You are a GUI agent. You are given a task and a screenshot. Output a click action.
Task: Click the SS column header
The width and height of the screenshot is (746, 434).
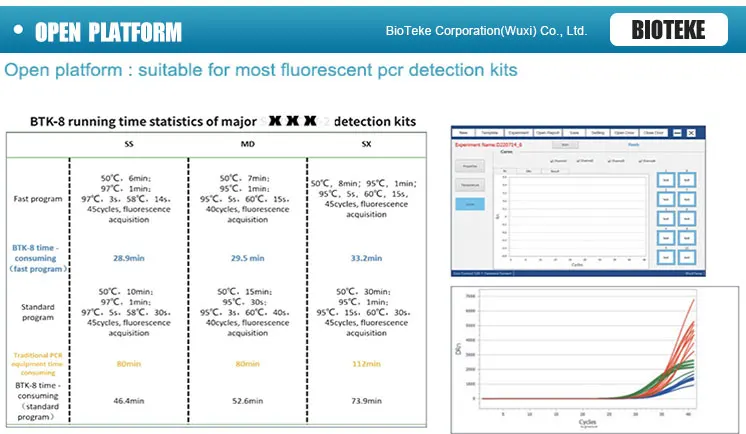128,144
